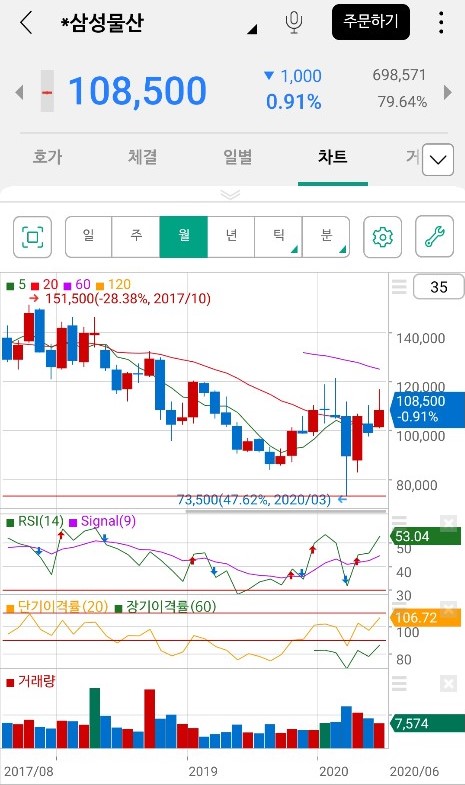Tap the 80,000 price axis label
The height and width of the screenshot is (785, 465).
(417, 485)
